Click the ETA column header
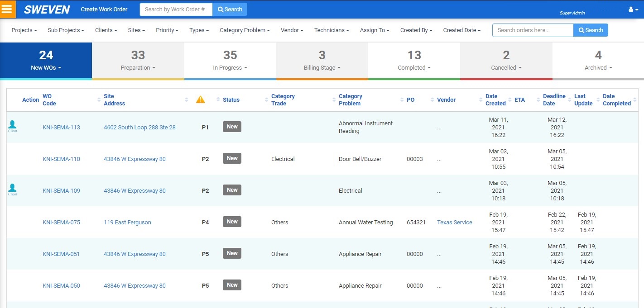This screenshot has width=644, height=308. [519, 100]
